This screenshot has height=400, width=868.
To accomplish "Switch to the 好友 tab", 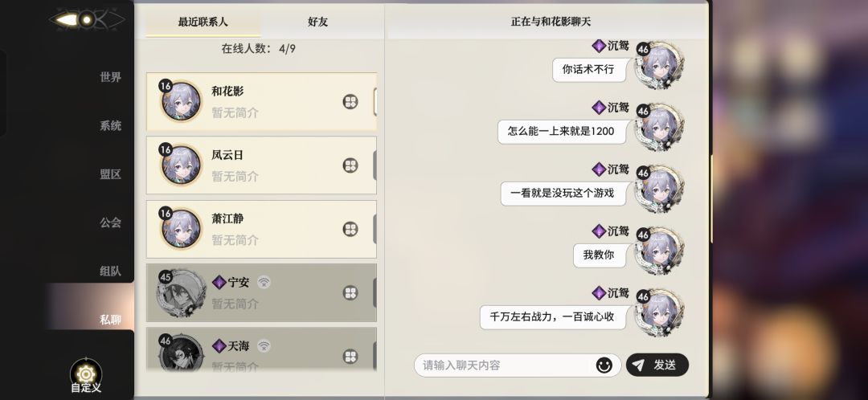I will (317, 22).
